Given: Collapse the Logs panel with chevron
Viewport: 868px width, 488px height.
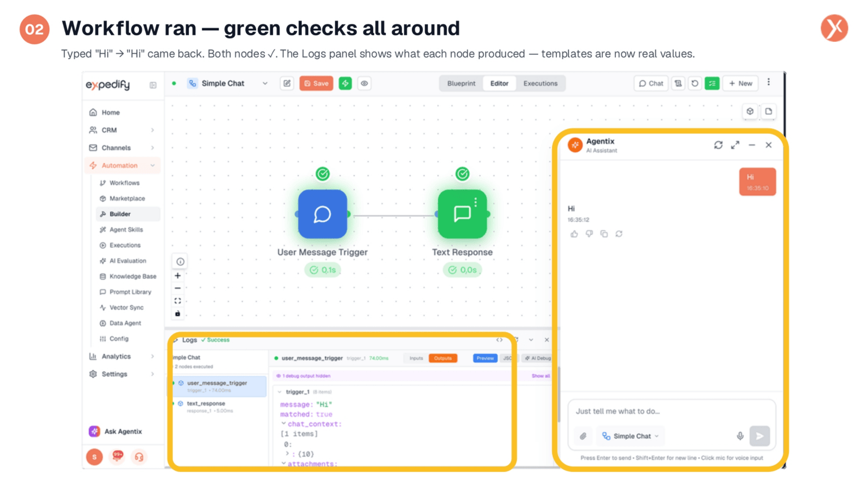Looking at the screenshot, I should click(531, 340).
